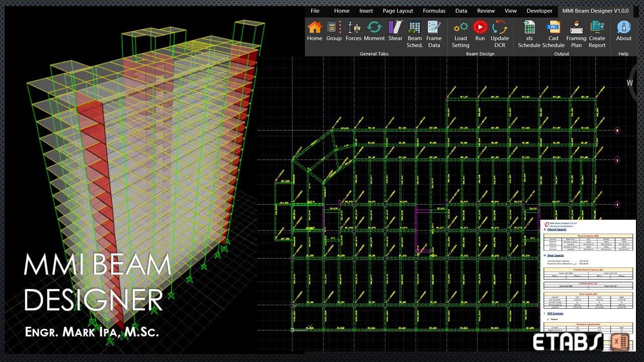Image resolution: width=644 pixels, height=362 pixels.
Task: Switch to the Page Layout tab
Action: pos(397,11)
